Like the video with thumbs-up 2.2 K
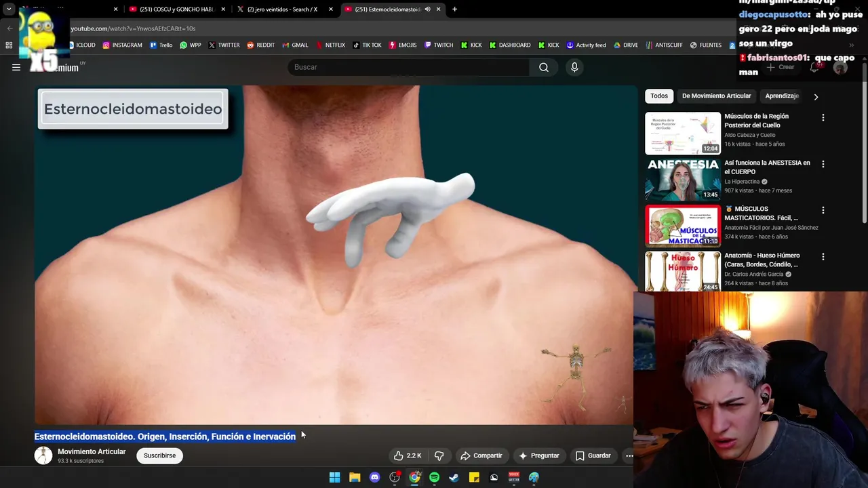This screenshot has height=488, width=868. (408, 455)
